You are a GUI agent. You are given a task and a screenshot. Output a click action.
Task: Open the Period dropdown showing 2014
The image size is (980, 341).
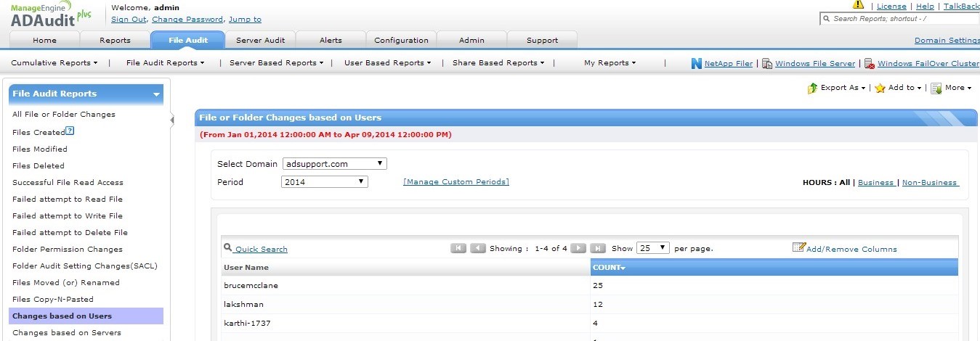click(x=325, y=181)
